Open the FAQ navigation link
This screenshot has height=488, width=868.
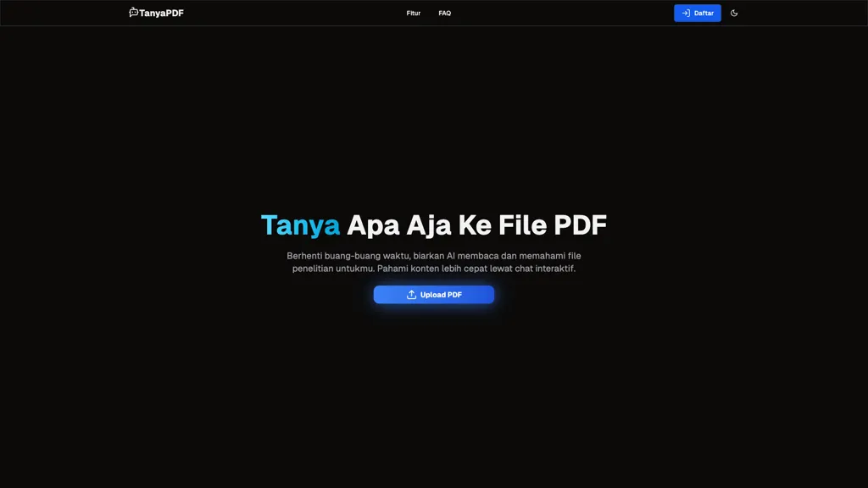click(444, 14)
